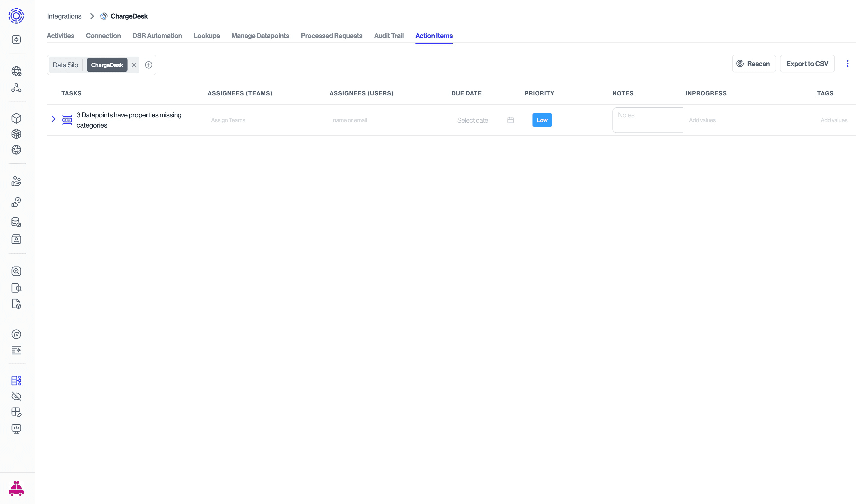Click the eye-slash redaction icon in sidebar
The image size is (868, 504).
click(16, 396)
